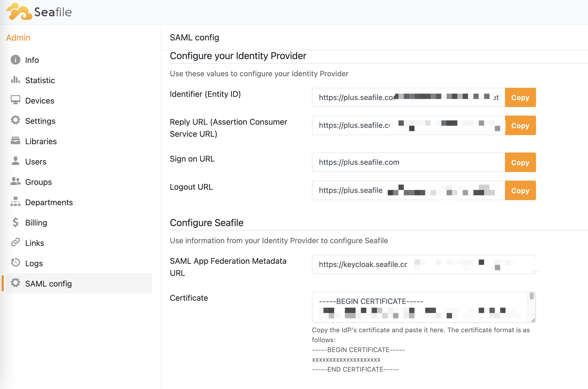The height and width of the screenshot is (389, 588).
Task: Copy the Identifier (Entity ID) value
Action: [520, 97]
